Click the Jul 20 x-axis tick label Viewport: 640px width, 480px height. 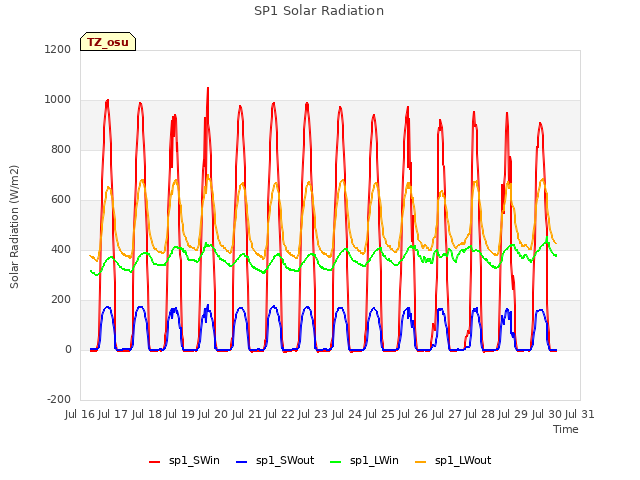click(x=213, y=414)
